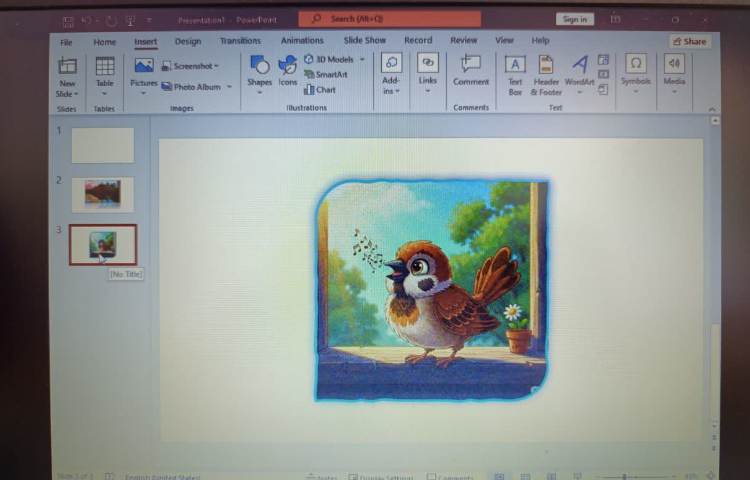The image size is (750, 480).
Task: Expand the Photo Album dropdown
Action: pos(229,87)
